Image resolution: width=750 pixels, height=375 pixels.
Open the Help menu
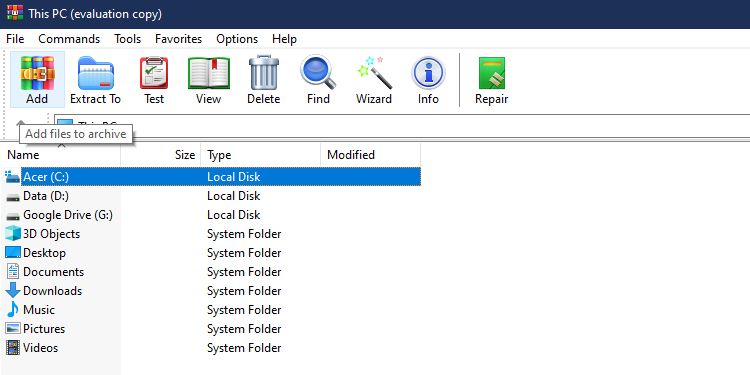[x=284, y=39]
